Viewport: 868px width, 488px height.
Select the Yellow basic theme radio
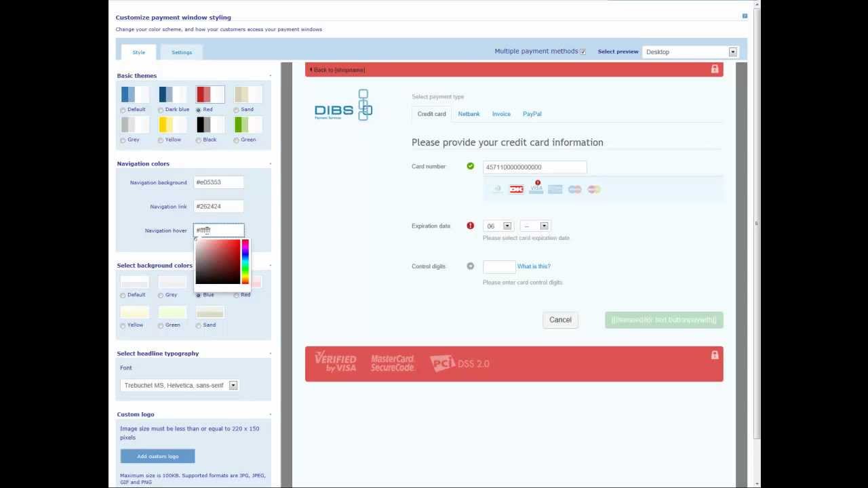[161, 140]
